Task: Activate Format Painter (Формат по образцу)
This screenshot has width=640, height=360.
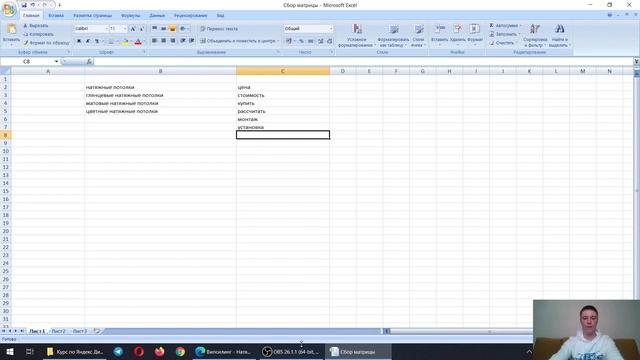Action: 46,42
